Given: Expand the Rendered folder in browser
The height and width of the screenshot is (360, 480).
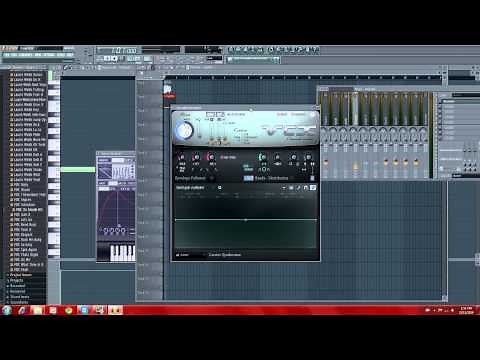Looking at the screenshot, I should click(x=17, y=291).
